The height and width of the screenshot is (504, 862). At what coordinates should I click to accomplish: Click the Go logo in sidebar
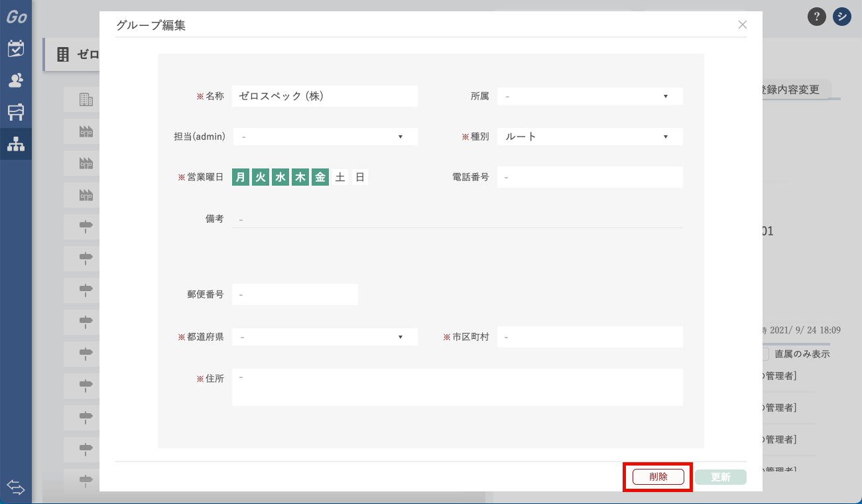[16, 17]
